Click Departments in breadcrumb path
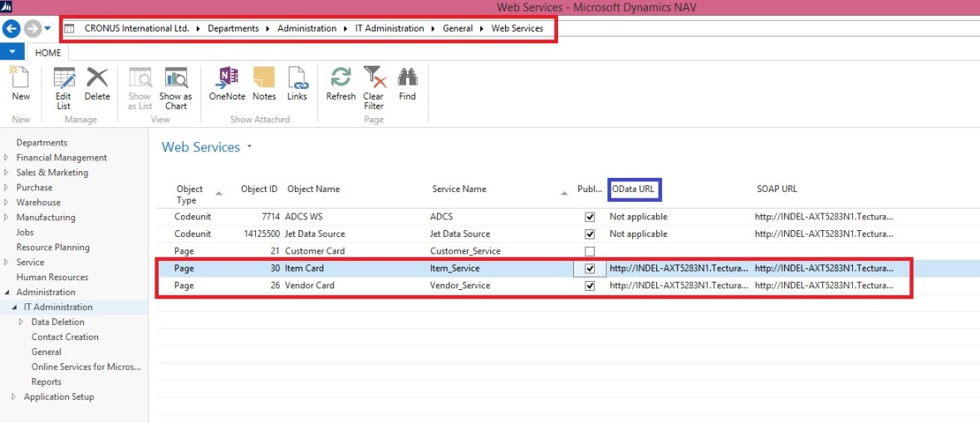 (x=233, y=28)
